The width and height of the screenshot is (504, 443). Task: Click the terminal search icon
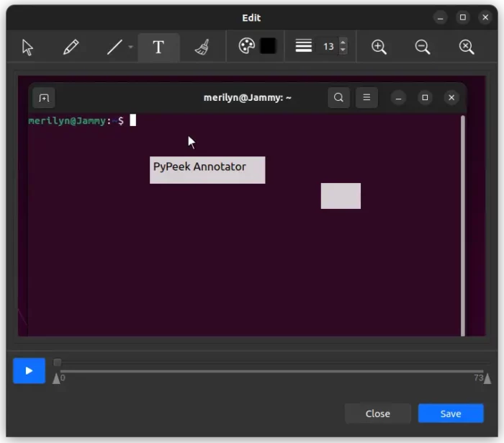click(338, 97)
